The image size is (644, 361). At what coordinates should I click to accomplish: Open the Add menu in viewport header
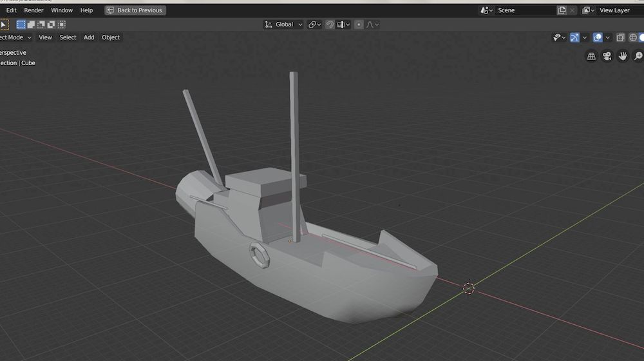point(89,37)
